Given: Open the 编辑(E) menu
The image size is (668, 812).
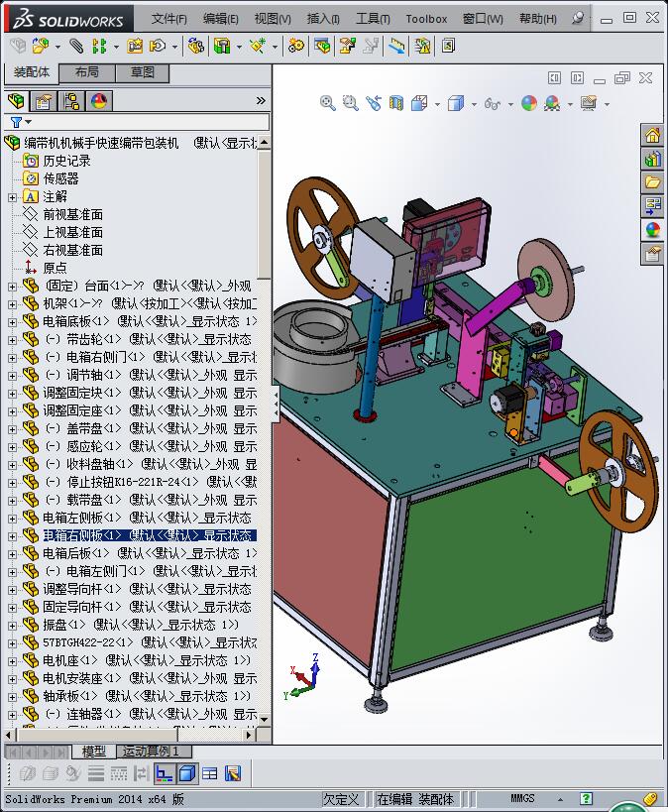Looking at the screenshot, I should tap(221, 19).
